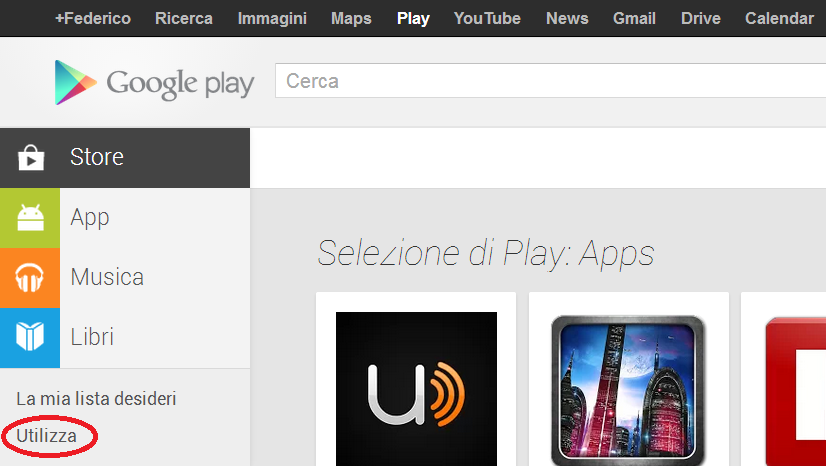Click inside the Cerca search field
826x466 pixels.
(550, 82)
